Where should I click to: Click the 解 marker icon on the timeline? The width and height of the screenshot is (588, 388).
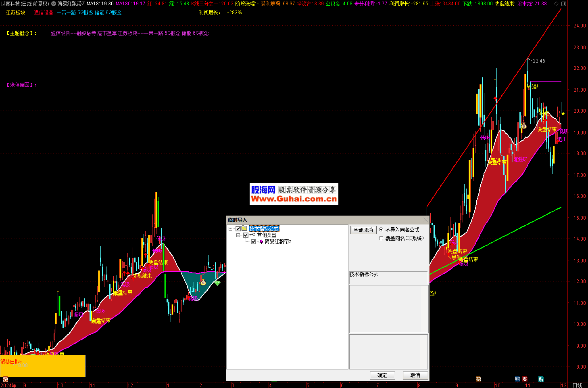pyautogui.click(x=541, y=379)
